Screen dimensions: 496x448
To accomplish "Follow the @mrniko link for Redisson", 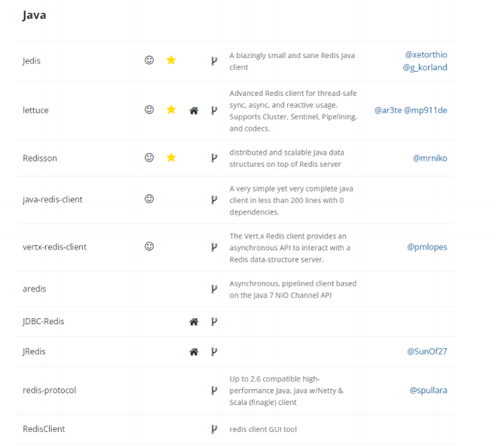I will point(430,158).
